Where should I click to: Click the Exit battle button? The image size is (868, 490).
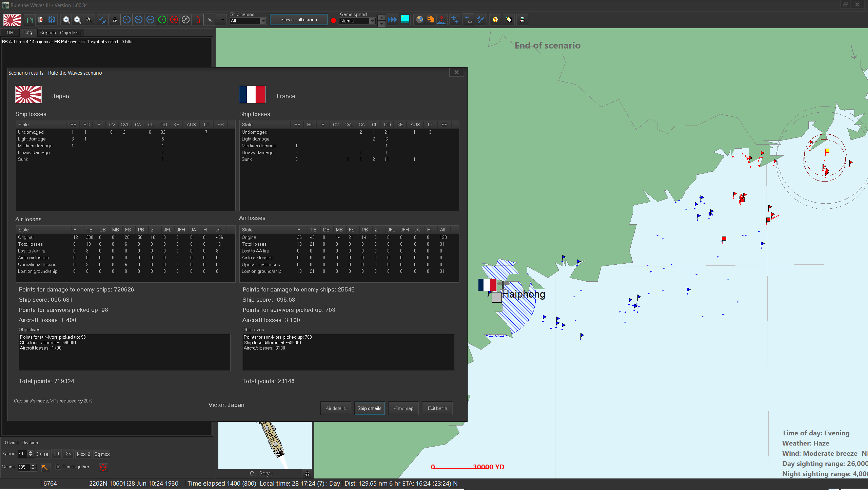pos(437,408)
